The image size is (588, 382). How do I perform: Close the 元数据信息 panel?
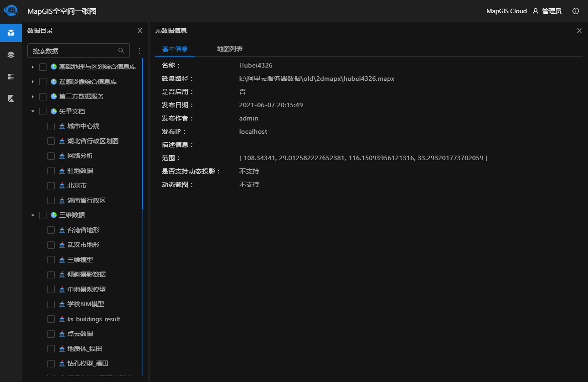579,31
